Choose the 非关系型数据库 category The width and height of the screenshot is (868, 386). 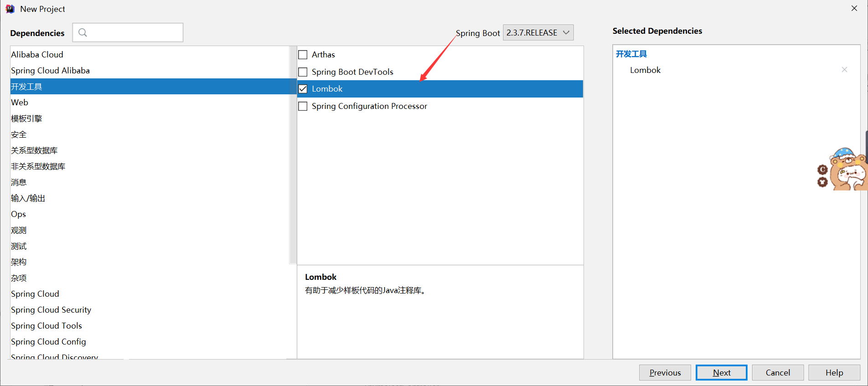(x=150, y=166)
